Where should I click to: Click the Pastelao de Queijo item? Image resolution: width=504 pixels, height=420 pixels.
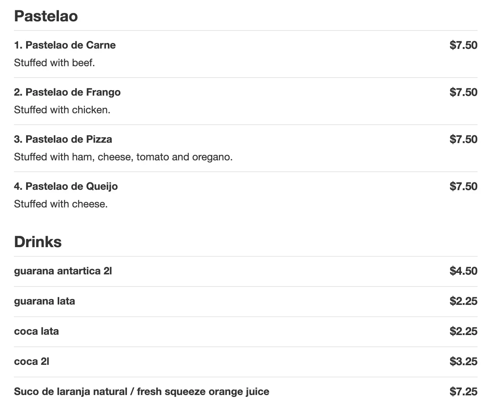pyautogui.click(x=66, y=186)
